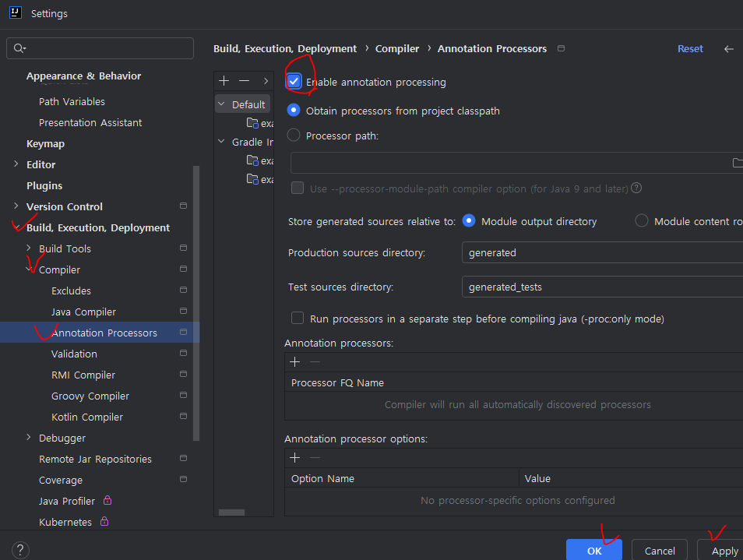Select the Processor path radio option
Viewport: 743px width, 560px height.
[294, 135]
